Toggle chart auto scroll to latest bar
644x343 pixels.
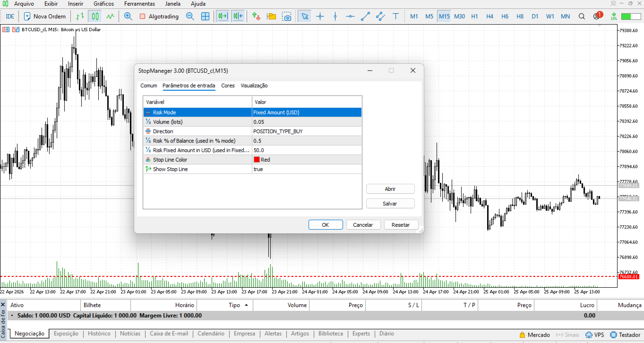pos(223,17)
